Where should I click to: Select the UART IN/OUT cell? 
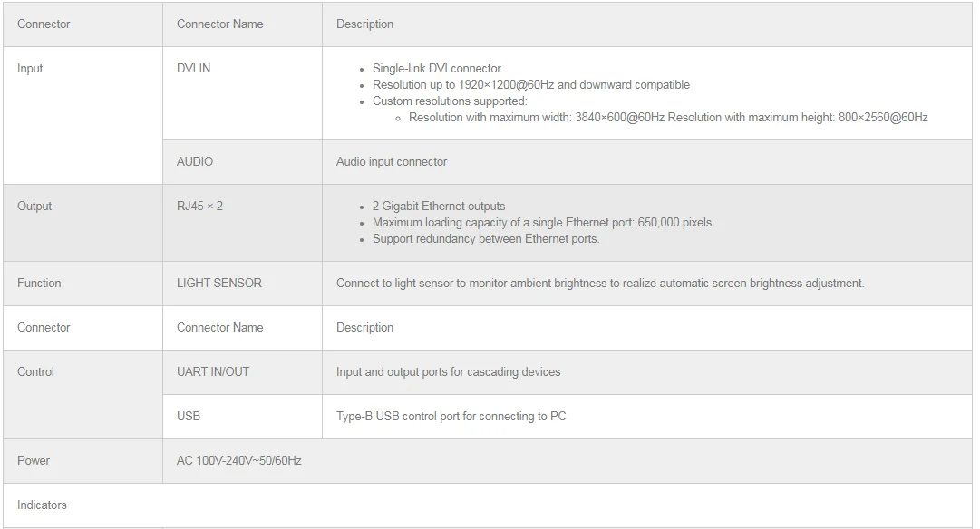pos(213,372)
